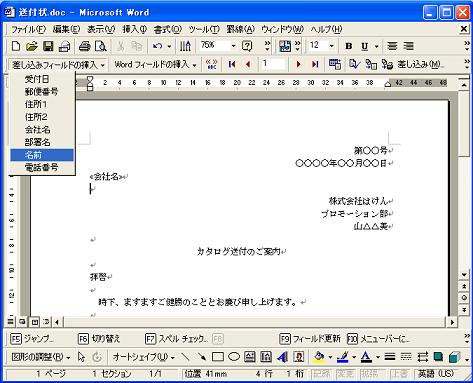Image resolution: width=473 pixels, height=383 pixels.
Task: Click the record number field showing 1
Action: pos(273,64)
